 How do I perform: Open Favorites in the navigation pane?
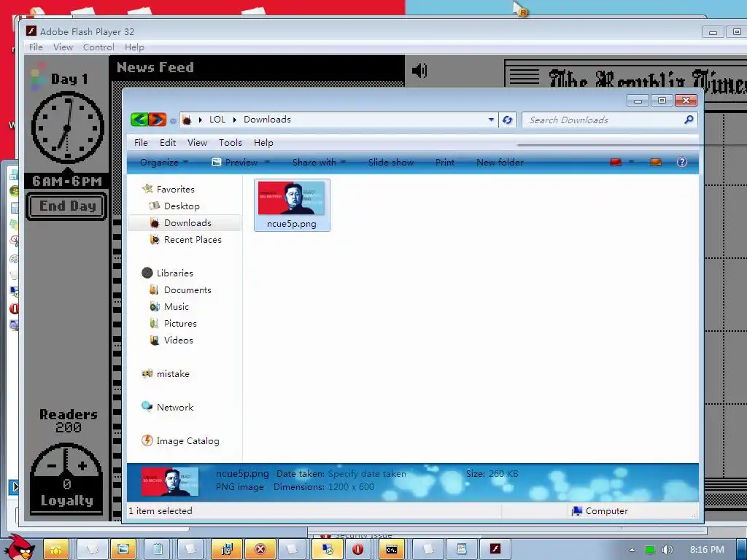[175, 189]
